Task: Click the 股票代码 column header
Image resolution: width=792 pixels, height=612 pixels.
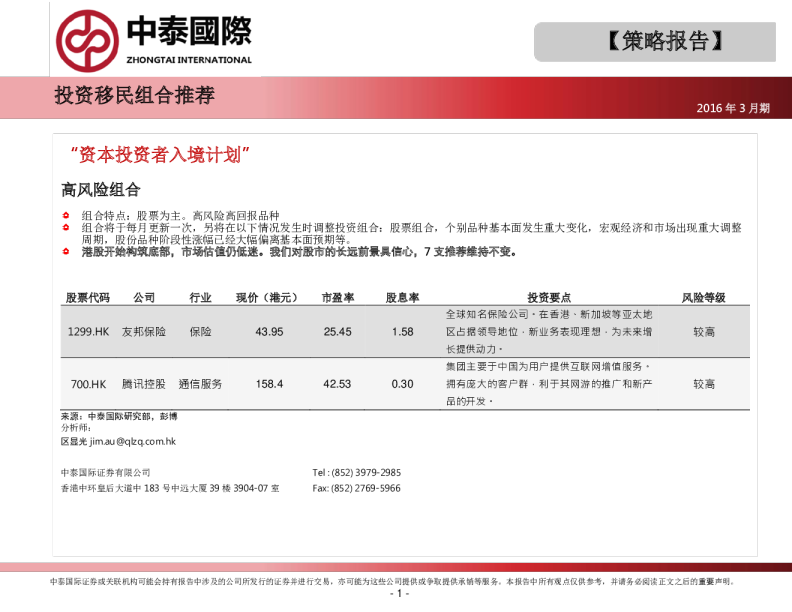Action: click(x=88, y=297)
